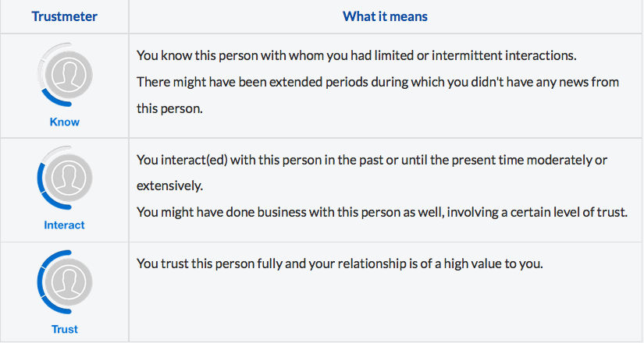This screenshot has height=343, width=644.
Task: Click the Trustmeter column header
Action: (x=65, y=16)
